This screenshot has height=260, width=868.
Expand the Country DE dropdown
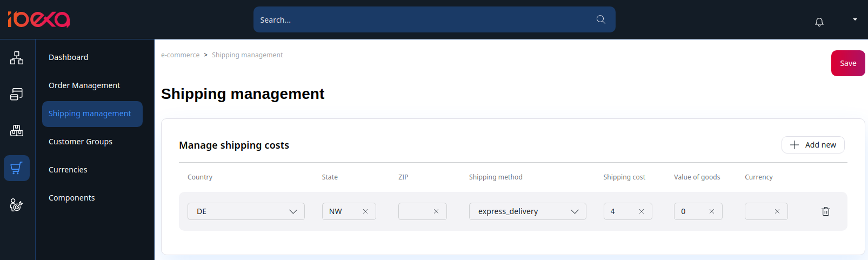[x=246, y=211]
